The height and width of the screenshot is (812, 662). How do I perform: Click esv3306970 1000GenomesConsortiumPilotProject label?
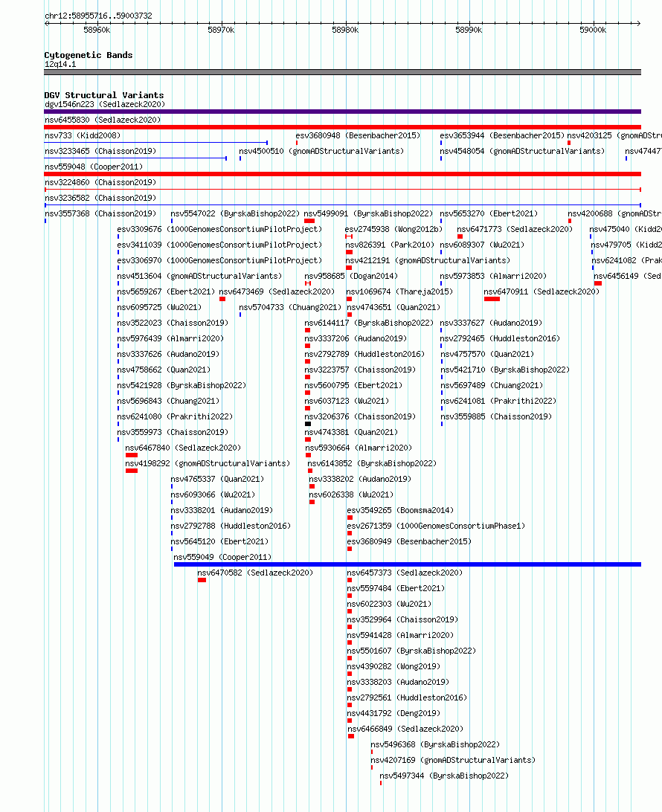point(219,260)
